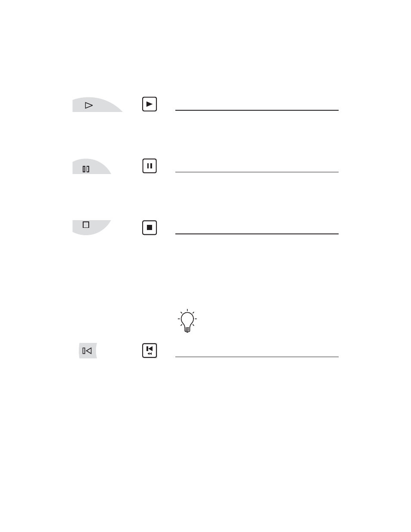The width and height of the screenshot is (411, 532).
Task: Click the solid black Play triangle icon
Action: [149, 104]
